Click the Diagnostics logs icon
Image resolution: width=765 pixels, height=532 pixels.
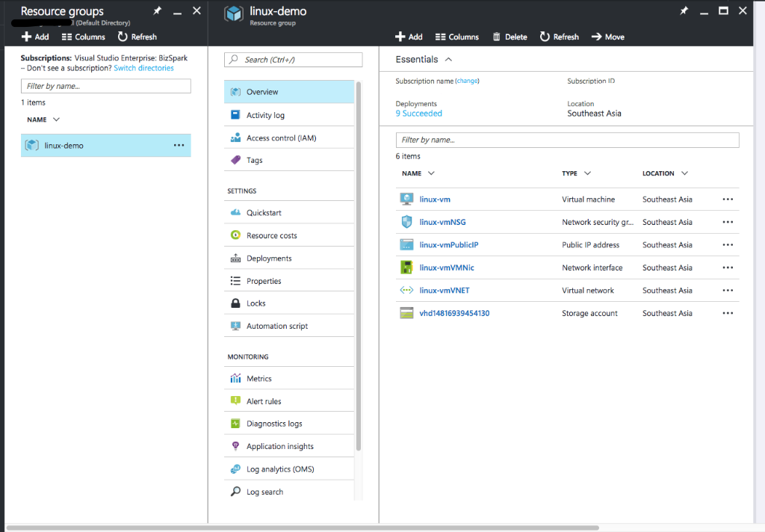(235, 424)
